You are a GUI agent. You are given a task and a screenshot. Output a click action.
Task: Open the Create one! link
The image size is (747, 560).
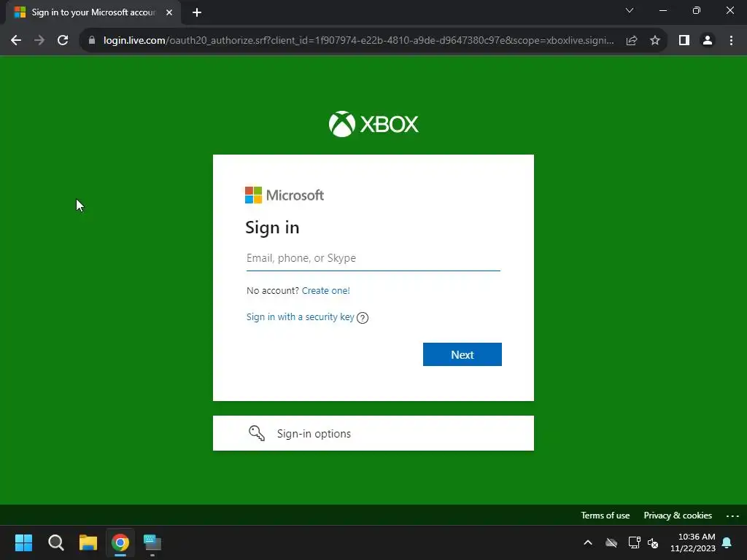(x=326, y=290)
